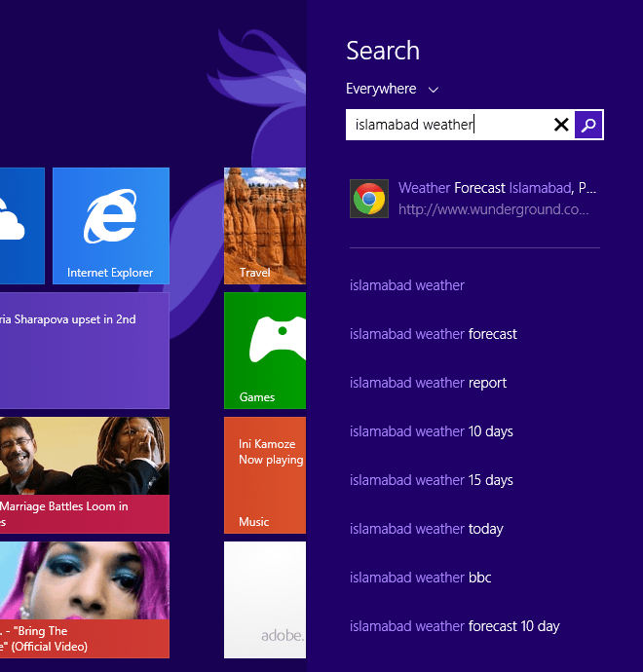Select suggestion "islamabad weather 10 days"
This screenshot has width=643, height=672.
[432, 431]
